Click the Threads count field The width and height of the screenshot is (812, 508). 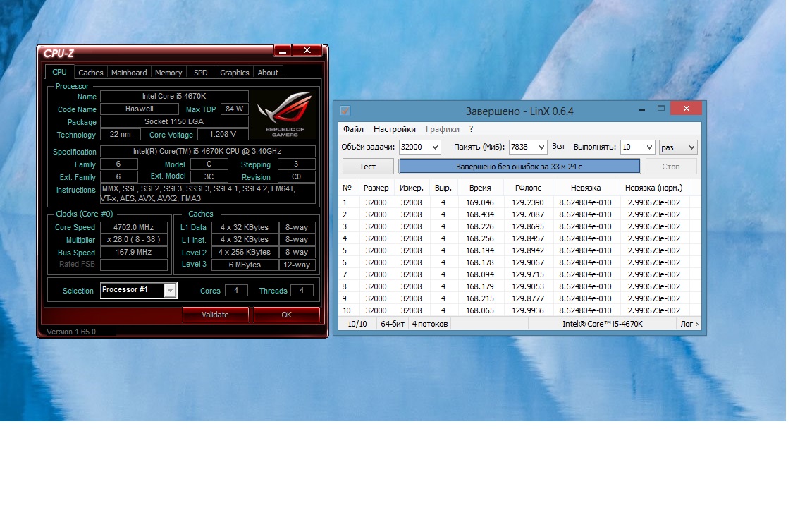302,291
